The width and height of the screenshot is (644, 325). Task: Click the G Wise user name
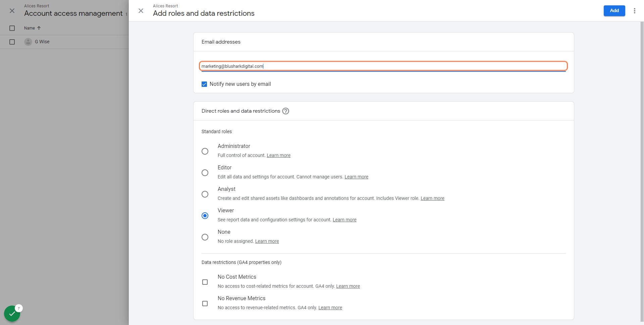42,42
